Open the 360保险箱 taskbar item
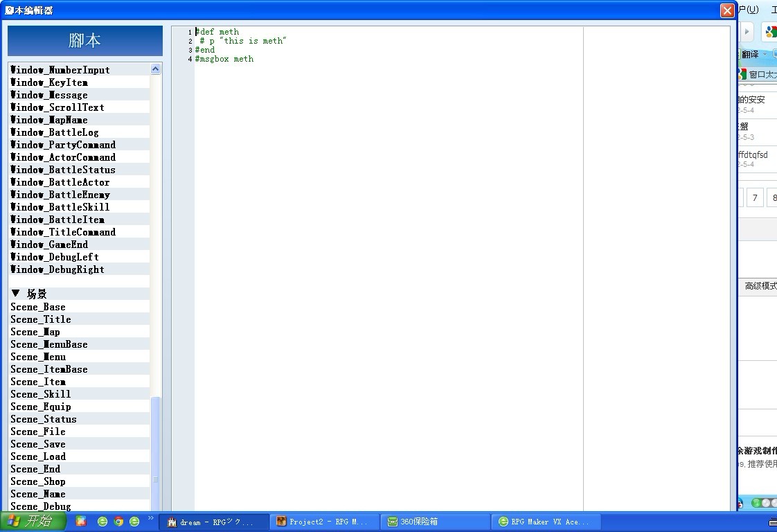This screenshot has width=777, height=532. click(436, 522)
